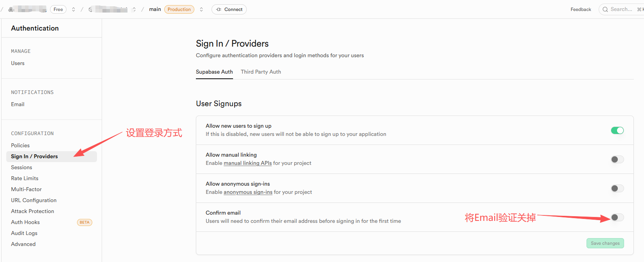The height and width of the screenshot is (262, 644).
Task: Click the Free plan badge
Action: (x=58, y=9)
